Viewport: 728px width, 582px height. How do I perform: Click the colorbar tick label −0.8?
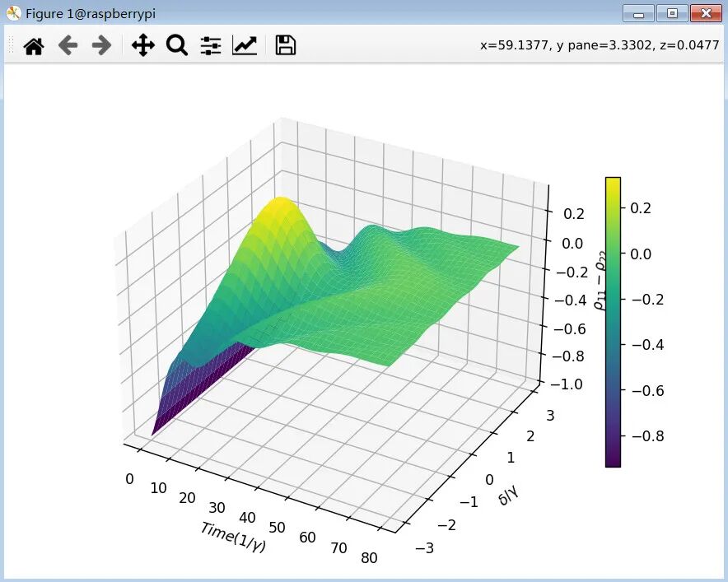pos(647,435)
